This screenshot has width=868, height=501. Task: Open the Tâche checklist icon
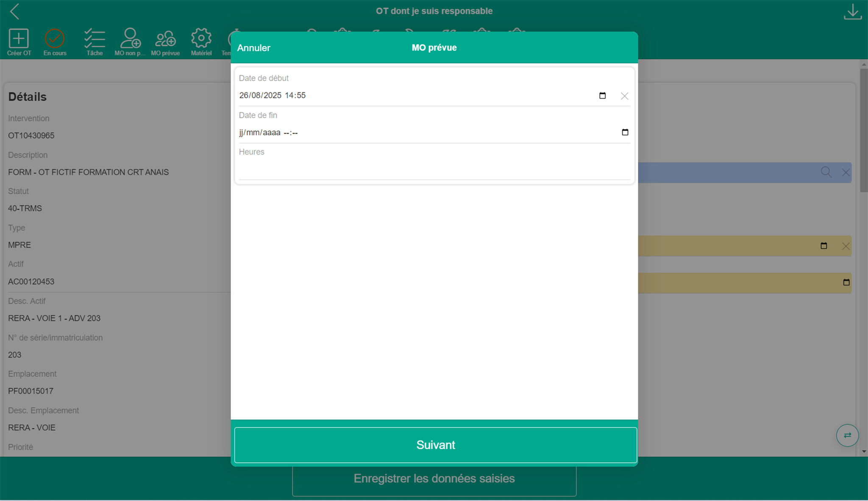pos(95,39)
